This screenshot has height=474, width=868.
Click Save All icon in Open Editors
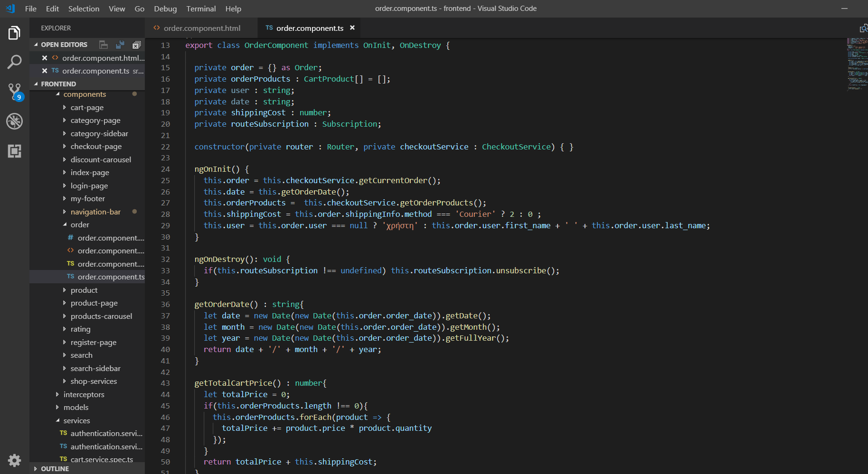tap(120, 45)
